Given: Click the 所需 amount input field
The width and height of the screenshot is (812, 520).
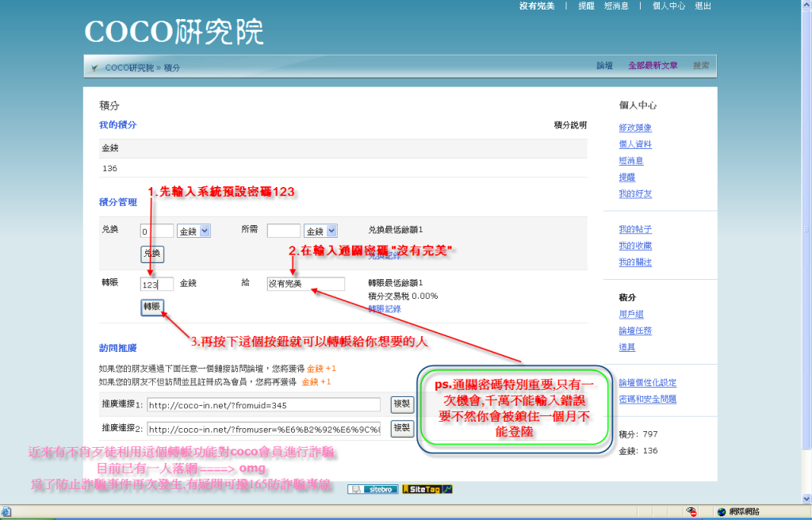Looking at the screenshot, I should click(284, 231).
